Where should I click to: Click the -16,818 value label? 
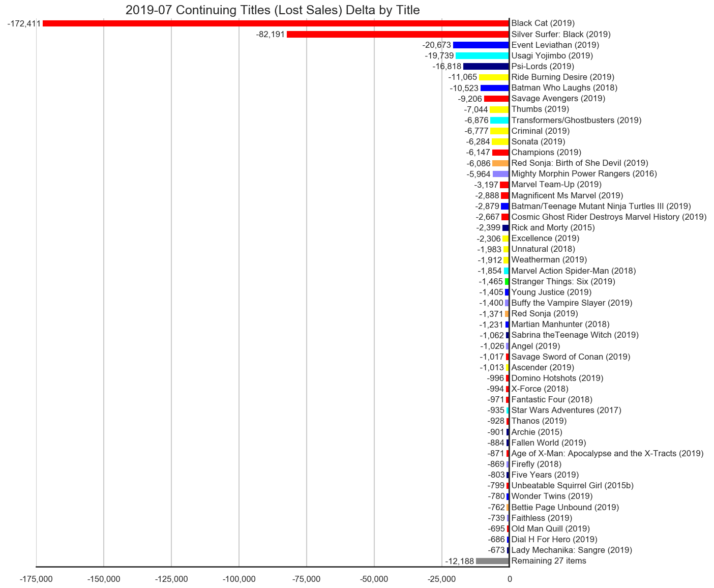pyautogui.click(x=447, y=67)
